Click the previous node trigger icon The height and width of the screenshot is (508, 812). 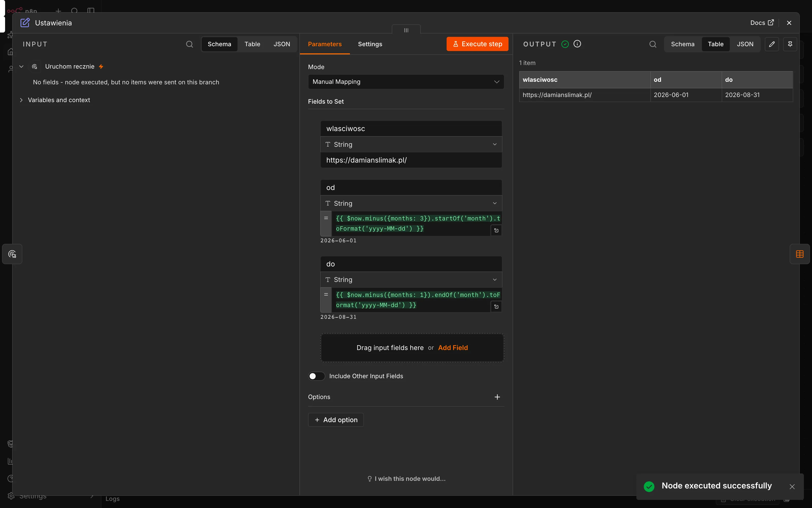[x=12, y=254]
